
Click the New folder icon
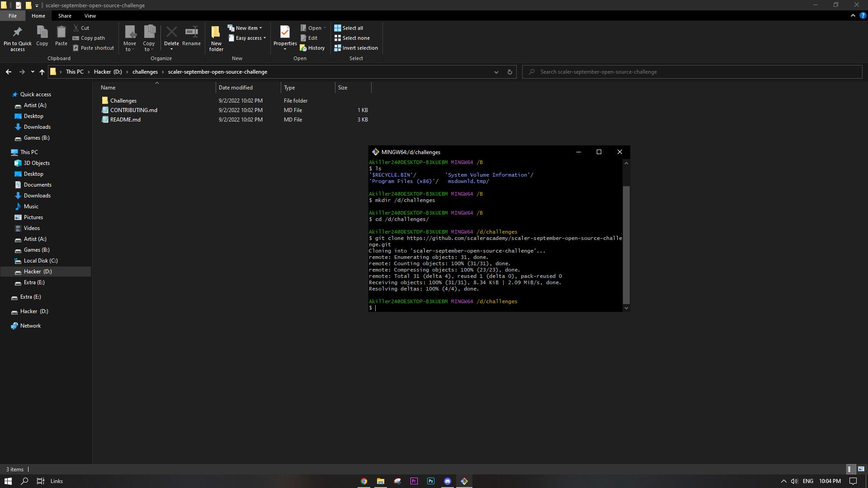tap(216, 33)
